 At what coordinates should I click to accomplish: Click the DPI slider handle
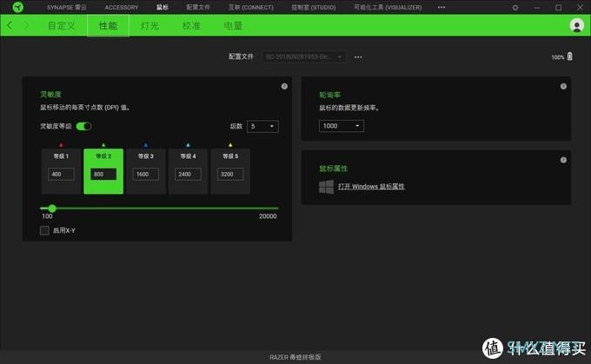52,208
